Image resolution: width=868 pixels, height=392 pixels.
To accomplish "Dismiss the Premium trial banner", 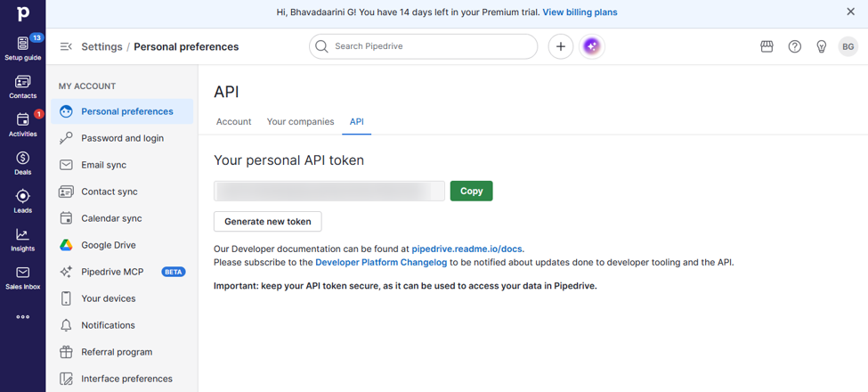I will coord(851,12).
